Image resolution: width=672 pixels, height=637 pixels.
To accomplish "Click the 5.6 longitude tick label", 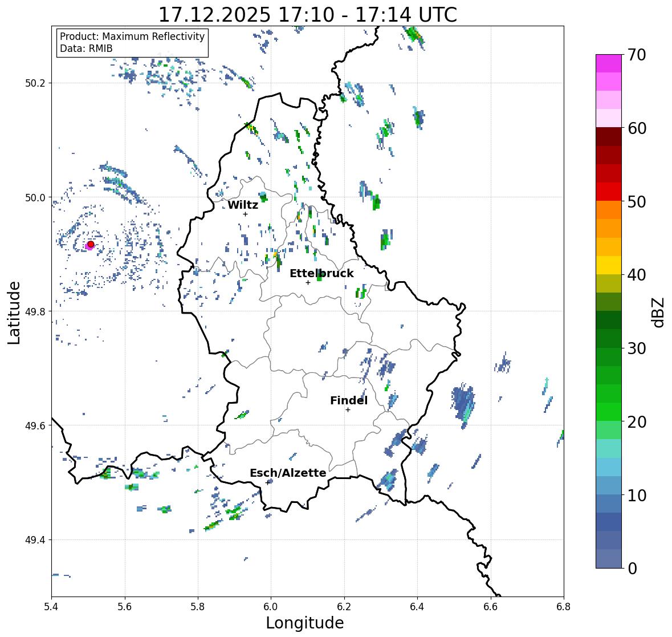I will pyautogui.click(x=125, y=607).
